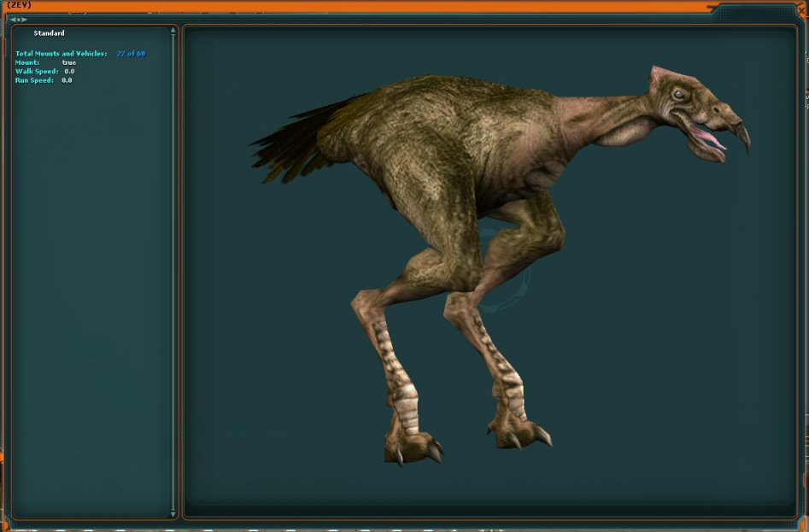The image size is (809, 532).
Task: Click the Run Speed value 0.0
Action: (x=67, y=80)
